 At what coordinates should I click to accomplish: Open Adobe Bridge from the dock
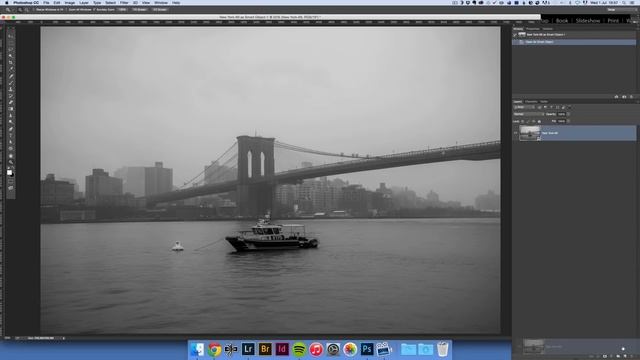tap(265, 349)
